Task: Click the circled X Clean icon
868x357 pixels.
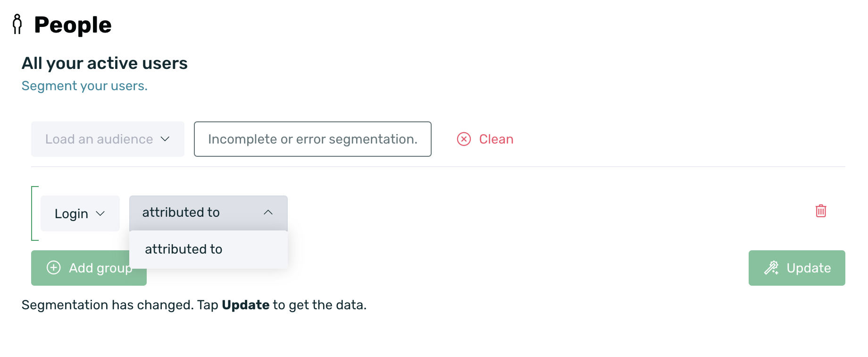Action: pyautogui.click(x=464, y=139)
